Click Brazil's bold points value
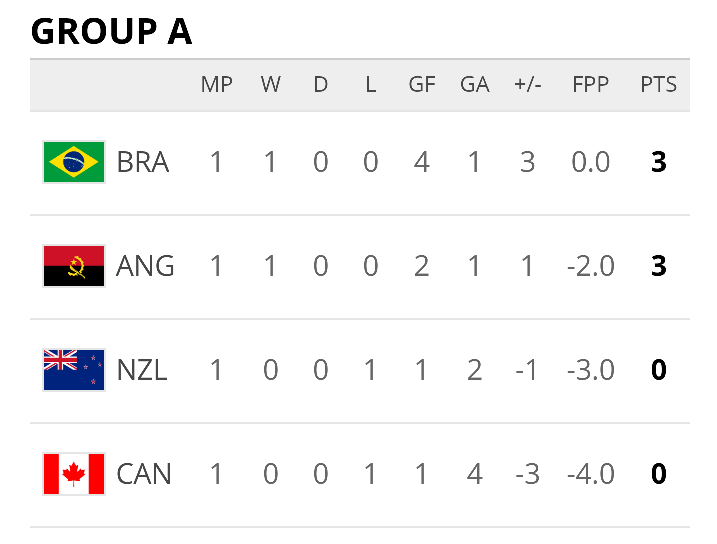 pos(658,162)
